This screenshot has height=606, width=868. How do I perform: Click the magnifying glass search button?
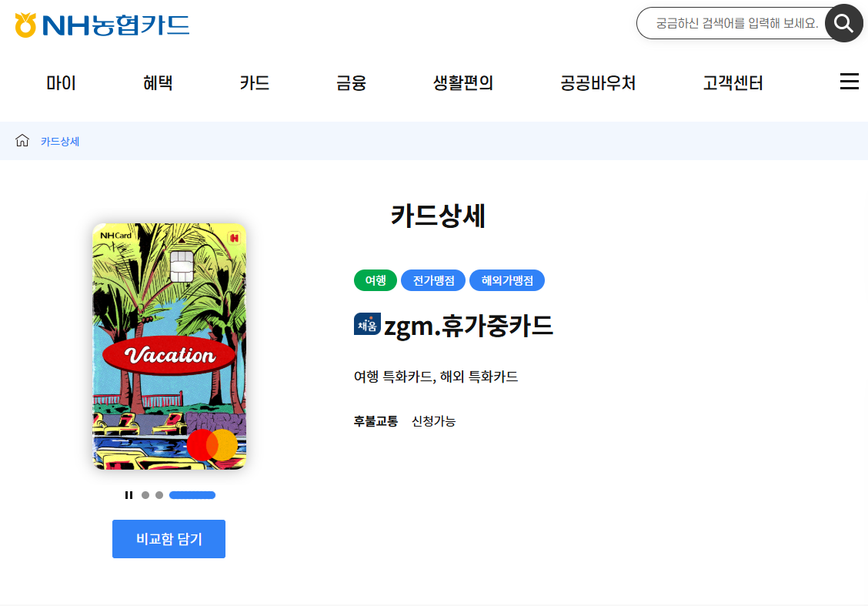(x=843, y=23)
